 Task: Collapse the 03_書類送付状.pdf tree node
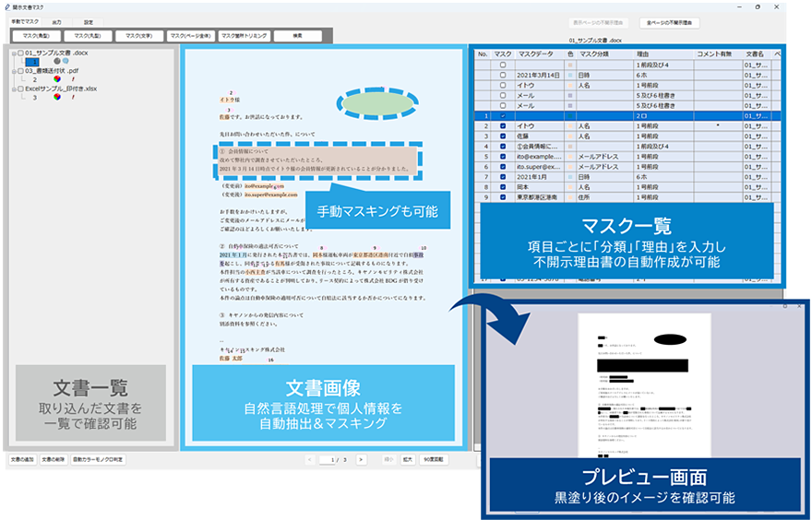coord(13,70)
